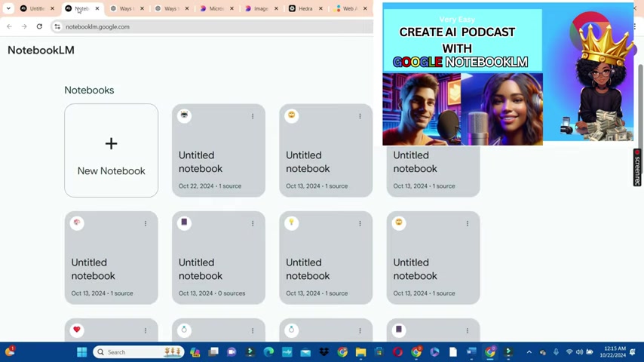The image size is (644, 362).
Task: Switch to the Microsoft browser tab
Action: [x=216, y=8]
